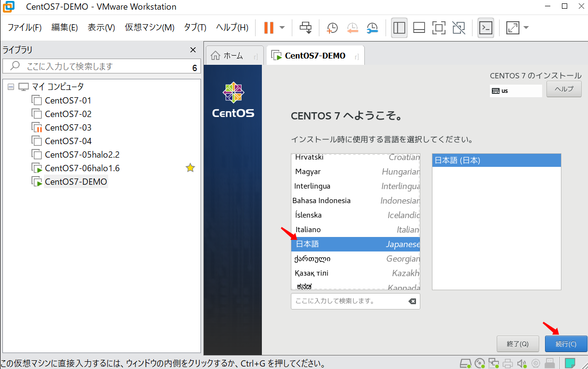
Task: Open the 仮想マシン(M) menu
Action: click(x=150, y=28)
